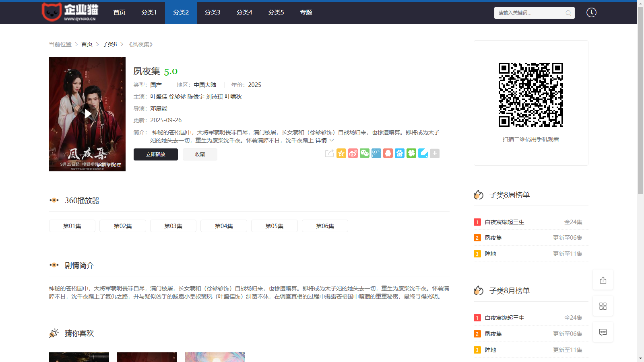Select episode 第03集
Image resolution: width=644 pixels, height=362 pixels.
(x=173, y=226)
